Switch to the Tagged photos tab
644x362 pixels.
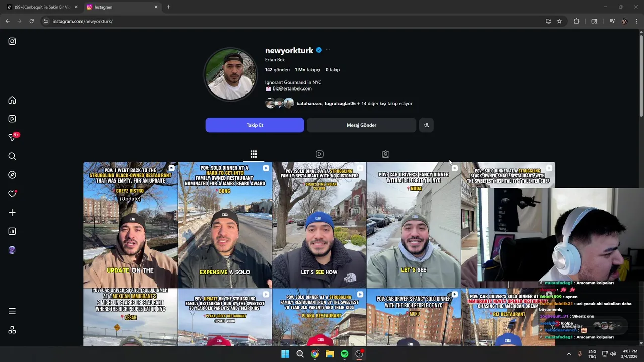[385, 154]
